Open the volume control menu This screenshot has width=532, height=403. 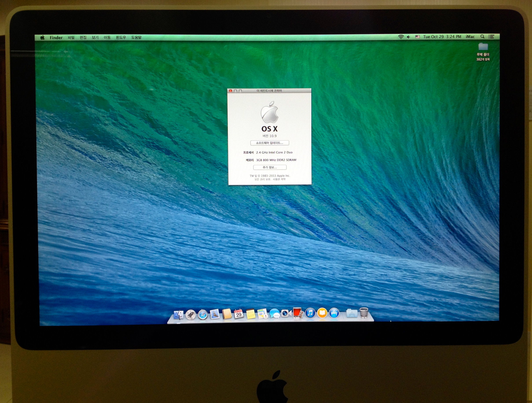coord(408,37)
